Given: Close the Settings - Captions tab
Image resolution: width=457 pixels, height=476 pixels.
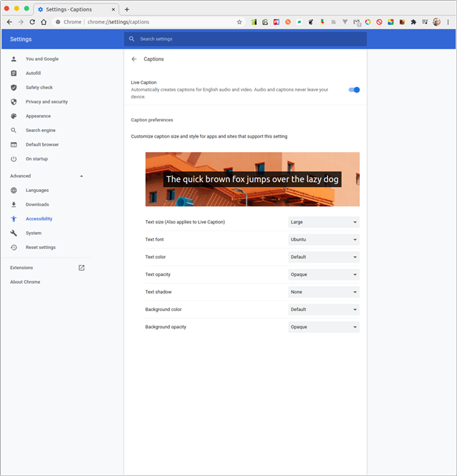Looking at the screenshot, I should point(114,9).
